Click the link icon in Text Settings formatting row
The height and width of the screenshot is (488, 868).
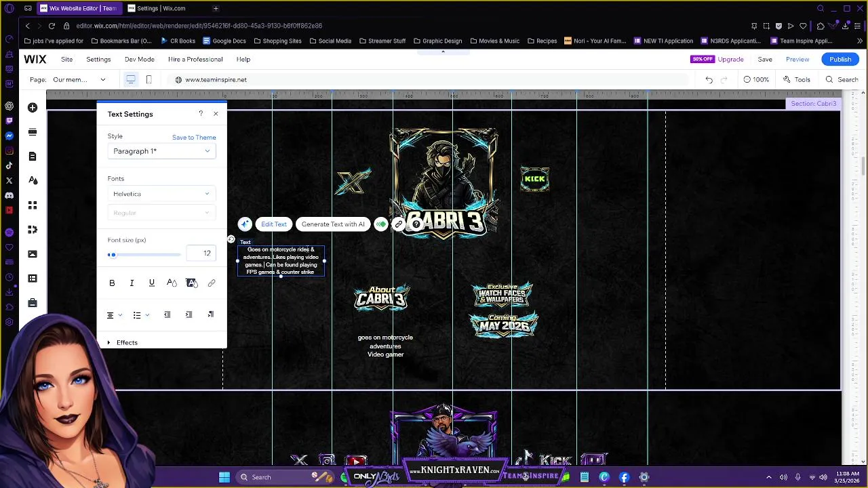(x=212, y=283)
